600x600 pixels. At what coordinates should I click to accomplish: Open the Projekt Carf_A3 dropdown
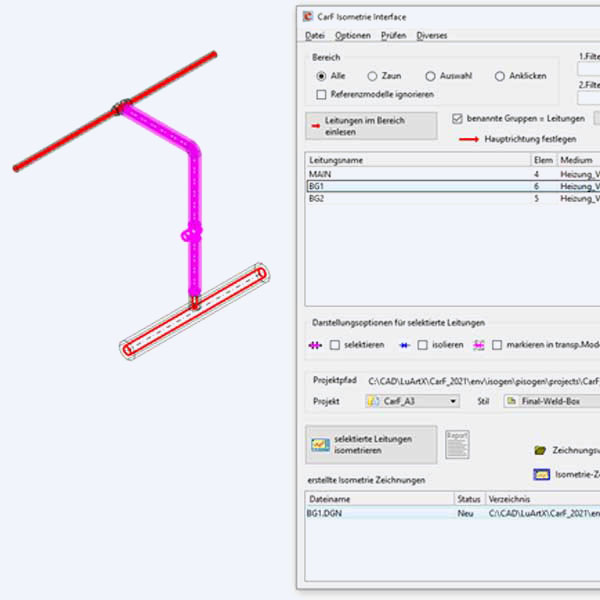coord(412,401)
